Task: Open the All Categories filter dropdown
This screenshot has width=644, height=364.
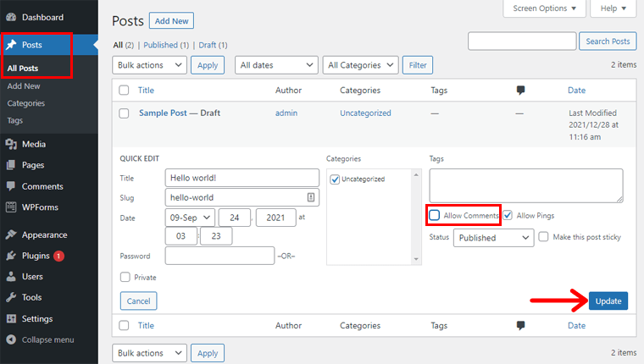Action: click(x=360, y=64)
